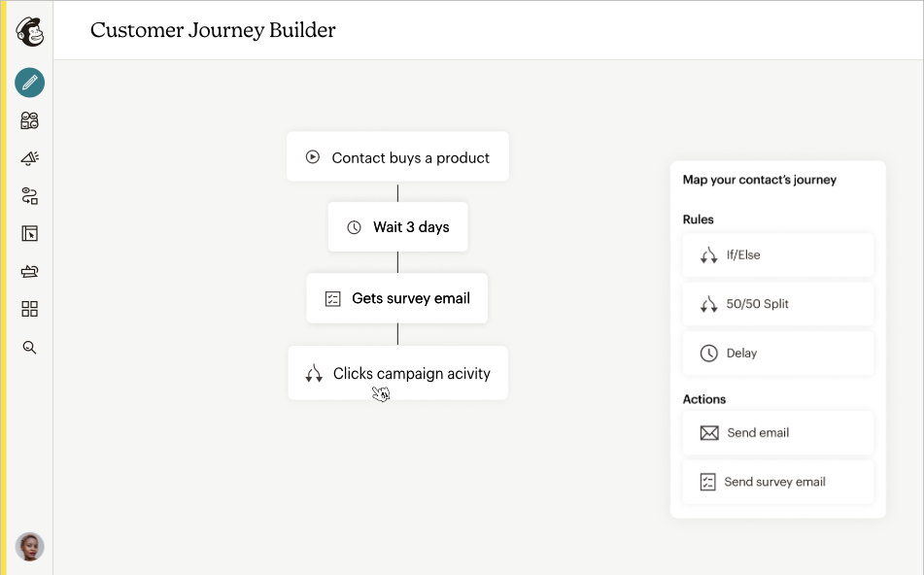Screen dimensions: 924x575
Task: Click the play icon in starting point
Action: coord(312,156)
